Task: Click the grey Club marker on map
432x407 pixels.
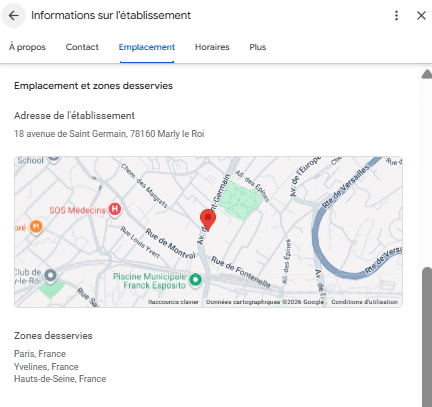Action: [51, 276]
